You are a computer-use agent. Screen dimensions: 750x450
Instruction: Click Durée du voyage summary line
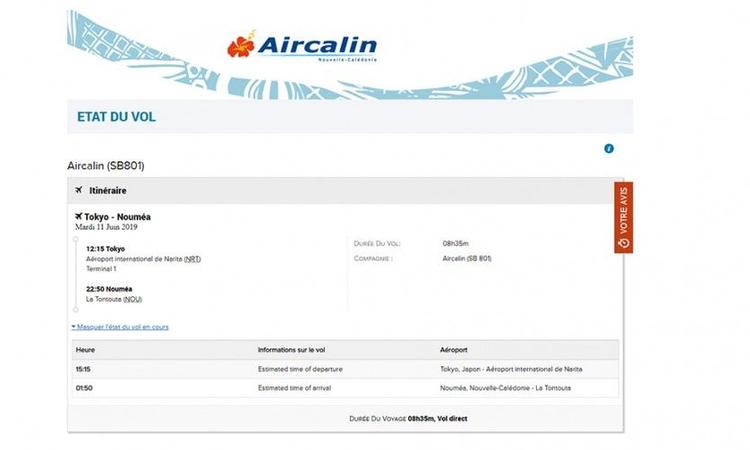(x=408, y=419)
